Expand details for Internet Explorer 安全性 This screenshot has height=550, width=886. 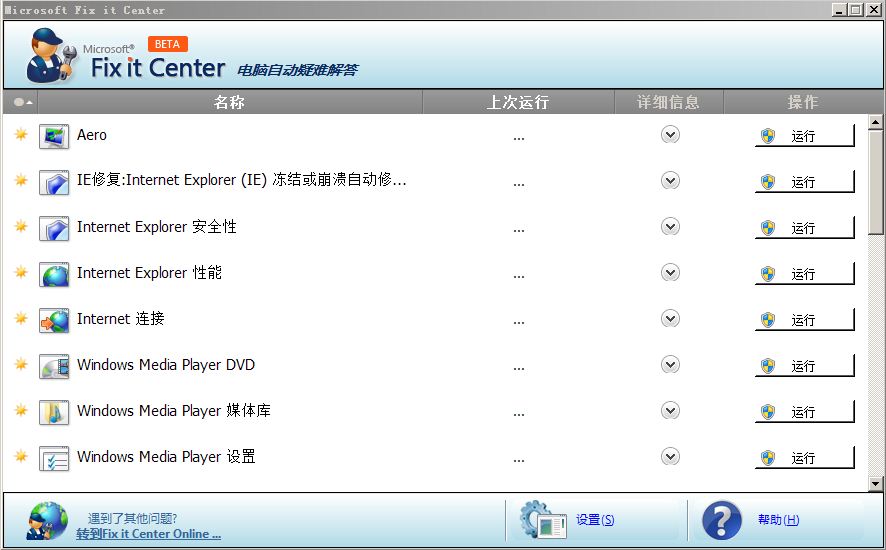(670, 227)
